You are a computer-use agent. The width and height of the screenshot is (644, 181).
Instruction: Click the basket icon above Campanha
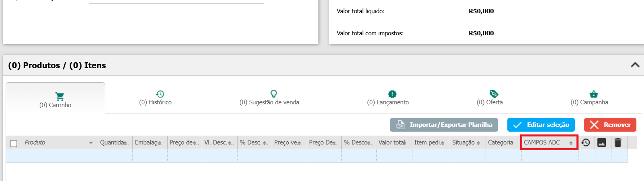click(594, 94)
